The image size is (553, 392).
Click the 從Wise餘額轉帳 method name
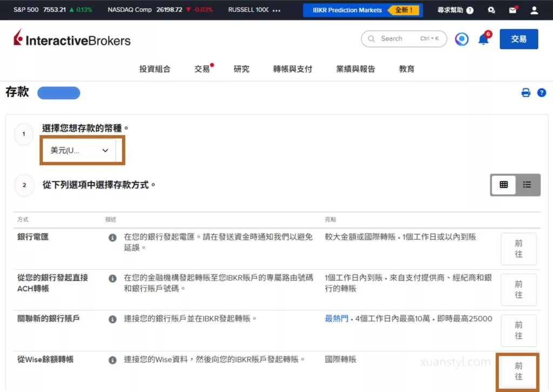point(45,360)
